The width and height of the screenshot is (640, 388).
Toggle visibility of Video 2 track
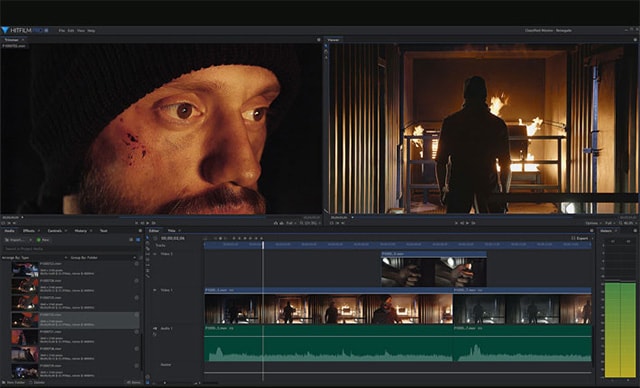[x=154, y=254]
